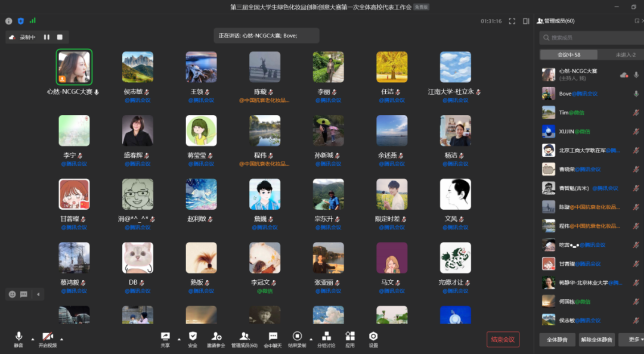Expand the recording options arrow beside 结束录制
Image resolution: width=644 pixels, height=354 pixels.
tap(311, 339)
